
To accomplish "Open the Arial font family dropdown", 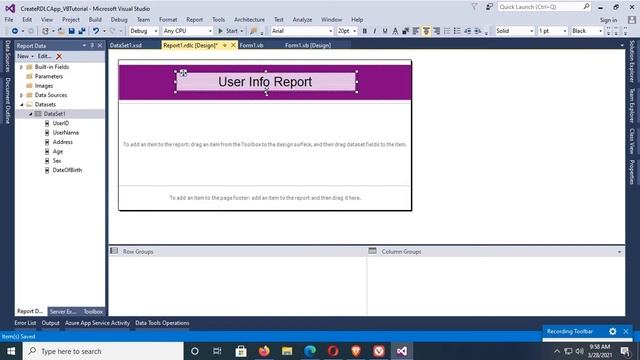I will coord(302,31).
